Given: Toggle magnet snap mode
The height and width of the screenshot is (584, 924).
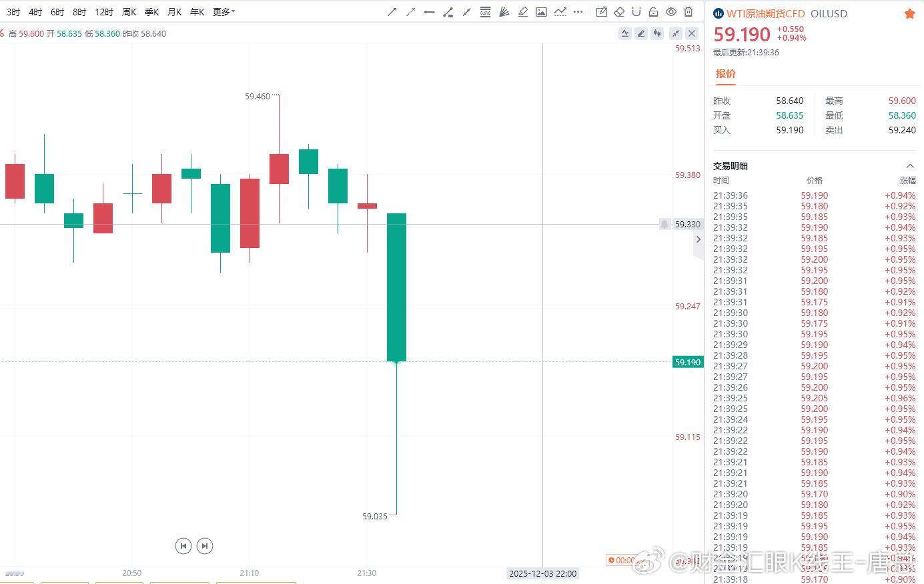Looking at the screenshot, I should [x=636, y=12].
